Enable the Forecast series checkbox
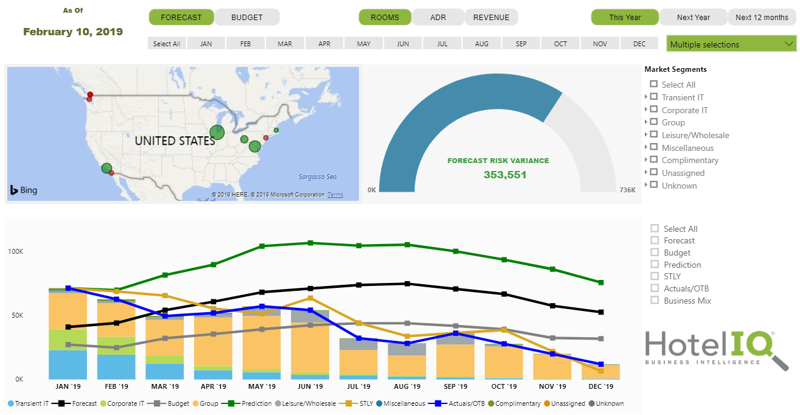 pos(655,240)
